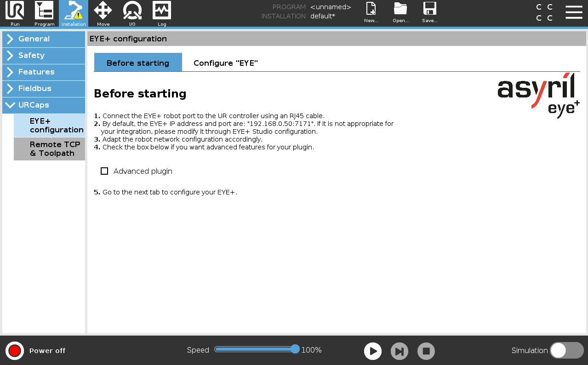
Task: Open the hamburger menu
Action: point(574,12)
